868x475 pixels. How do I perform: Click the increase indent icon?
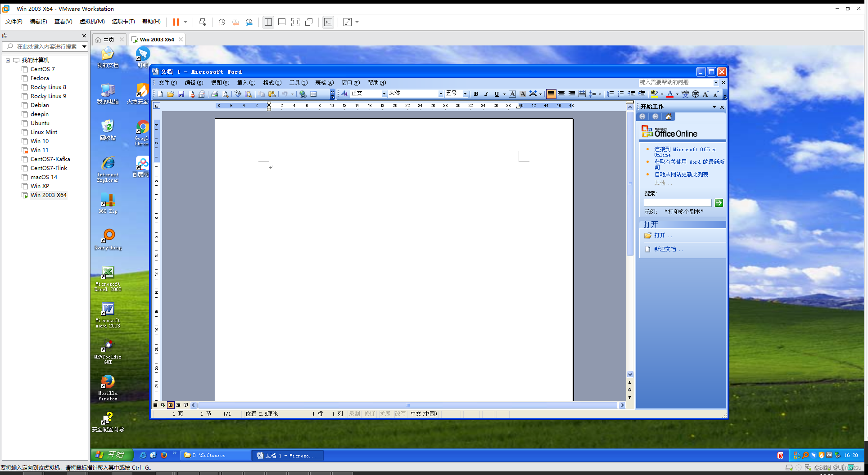pyautogui.click(x=642, y=94)
